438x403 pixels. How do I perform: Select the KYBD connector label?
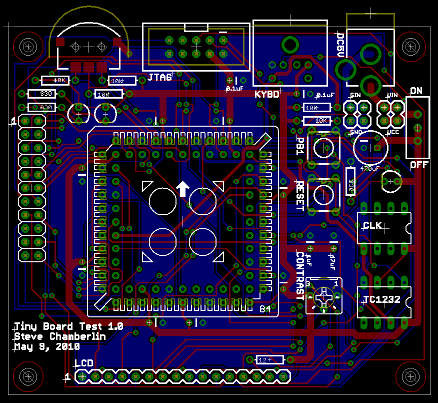(267, 94)
